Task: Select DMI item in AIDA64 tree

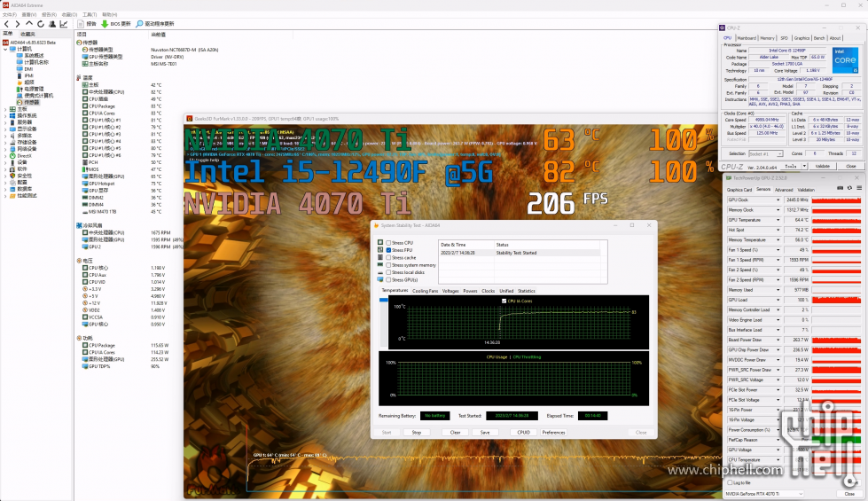Action: (28, 69)
